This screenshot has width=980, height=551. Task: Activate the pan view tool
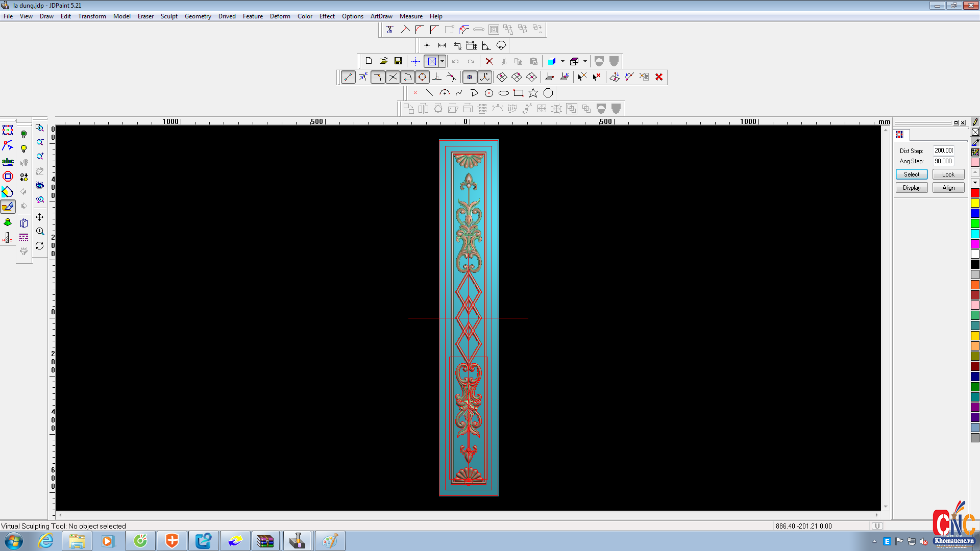40,217
